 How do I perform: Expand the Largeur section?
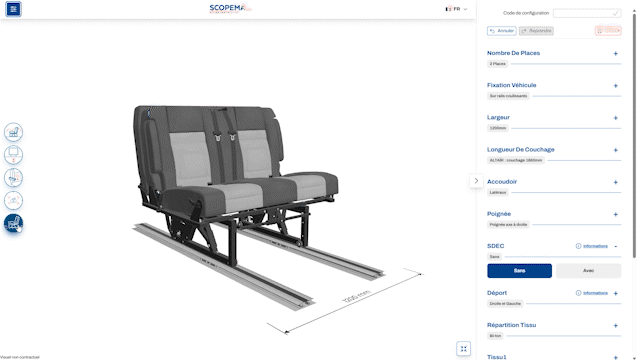pyautogui.click(x=616, y=118)
